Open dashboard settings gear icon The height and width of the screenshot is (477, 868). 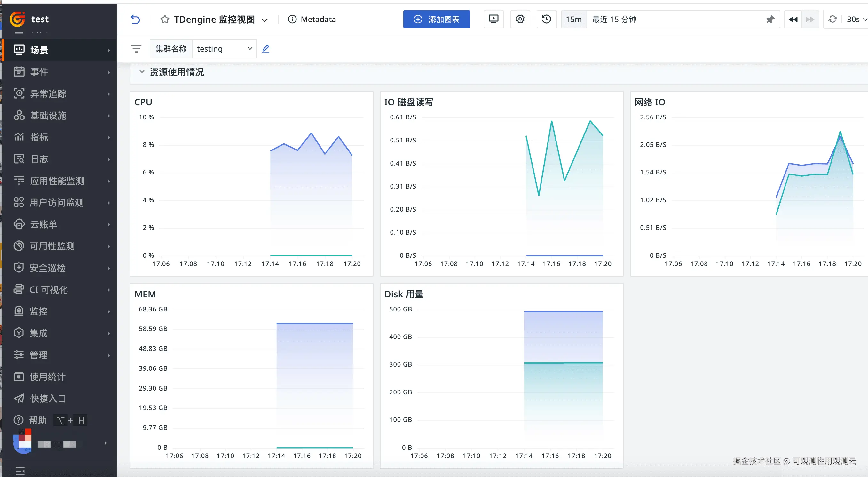(520, 19)
